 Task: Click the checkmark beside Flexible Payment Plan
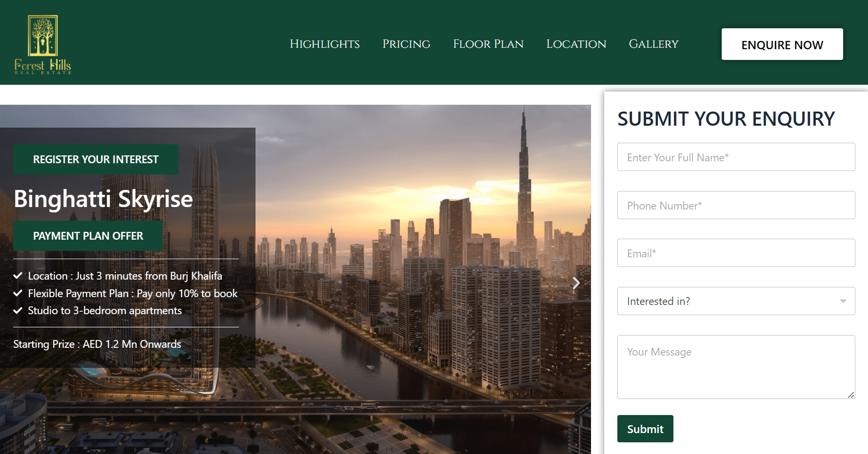coord(18,293)
